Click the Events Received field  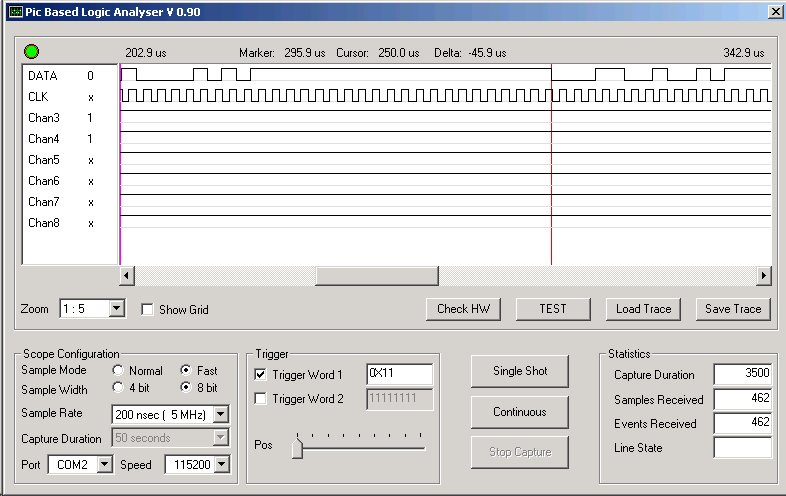point(743,423)
